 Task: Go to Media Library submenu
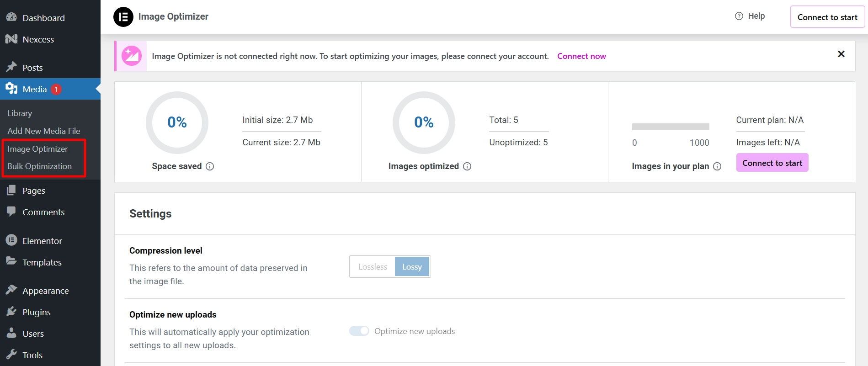tap(20, 113)
